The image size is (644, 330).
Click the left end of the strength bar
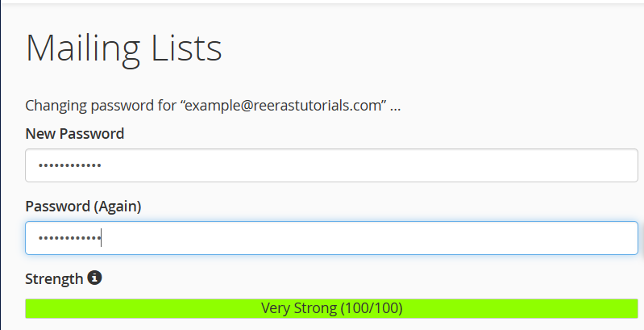[31, 308]
